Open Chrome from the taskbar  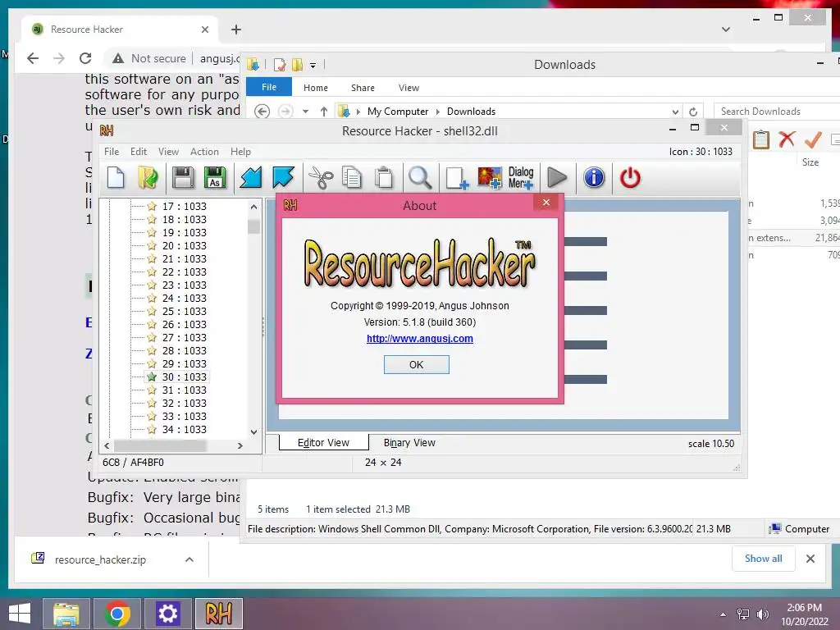click(x=117, y=614)
